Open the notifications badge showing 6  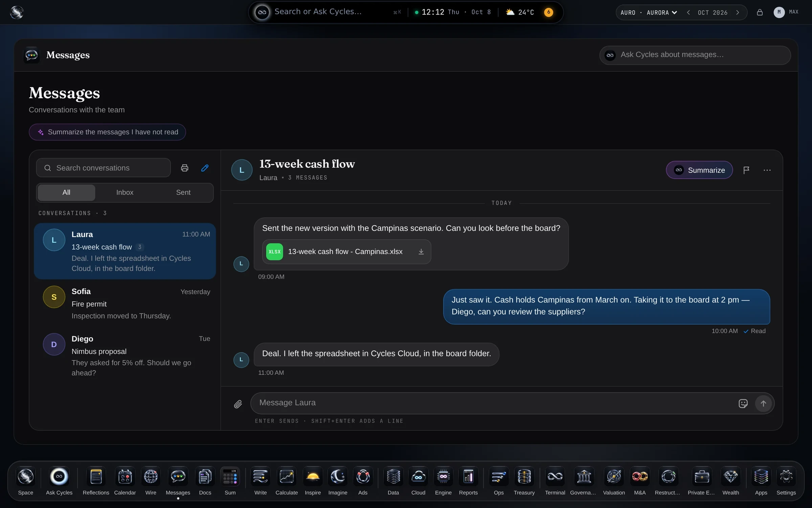[548, 12]
